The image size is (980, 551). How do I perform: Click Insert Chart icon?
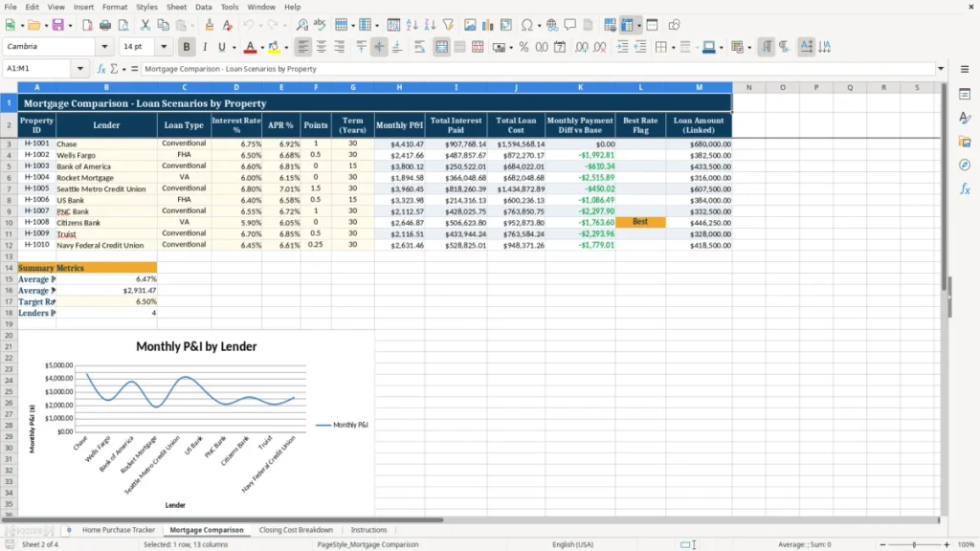488,25
